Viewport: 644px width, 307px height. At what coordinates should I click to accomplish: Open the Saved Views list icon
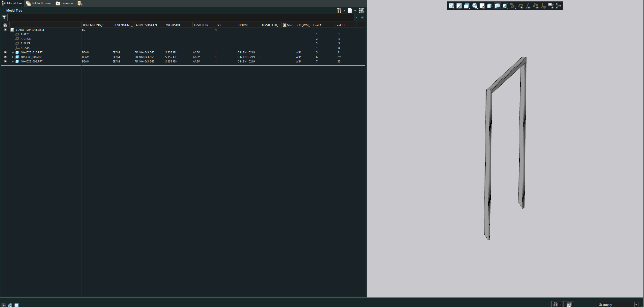[475, 6]
